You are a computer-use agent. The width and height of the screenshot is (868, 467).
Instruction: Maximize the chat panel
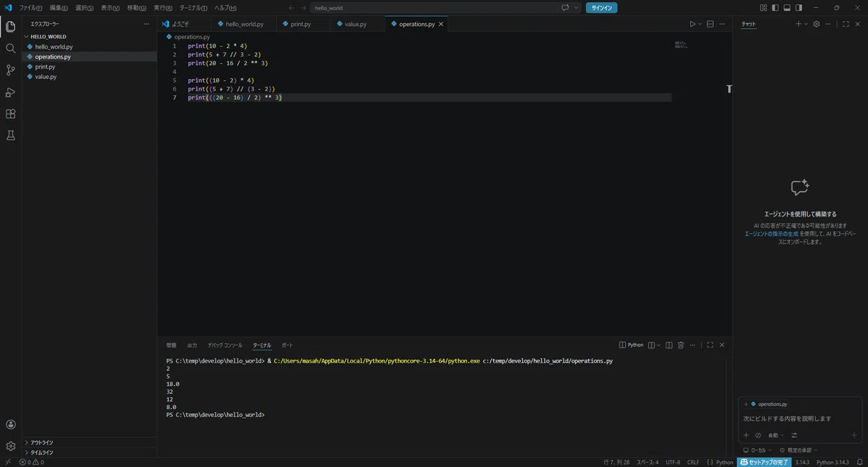[846, 24]
